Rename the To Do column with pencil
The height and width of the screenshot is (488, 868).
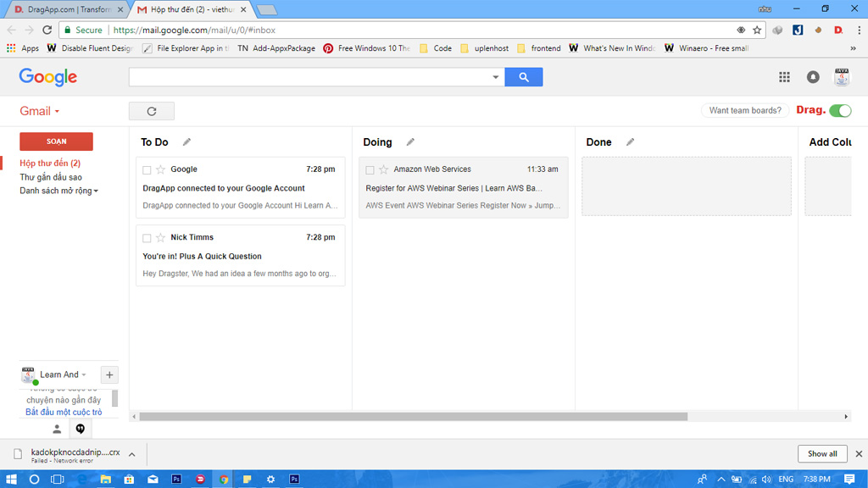[187, 142]
